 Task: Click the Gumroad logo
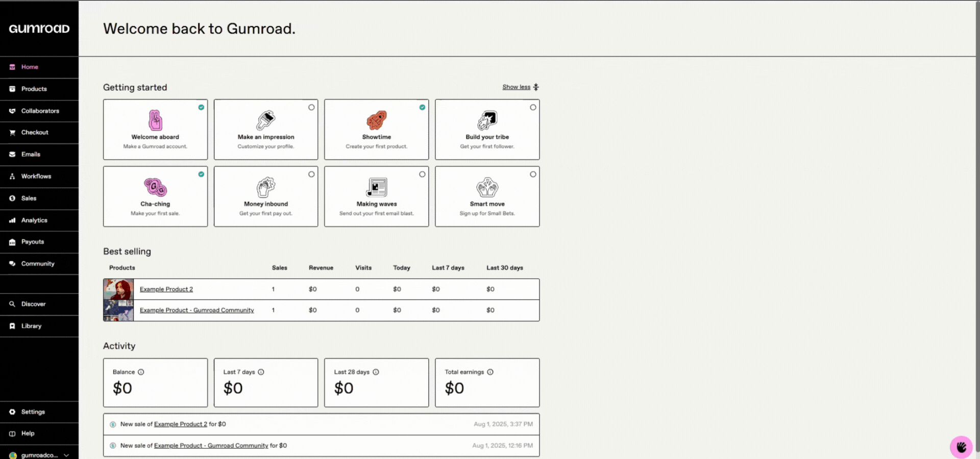pos(39,29)
